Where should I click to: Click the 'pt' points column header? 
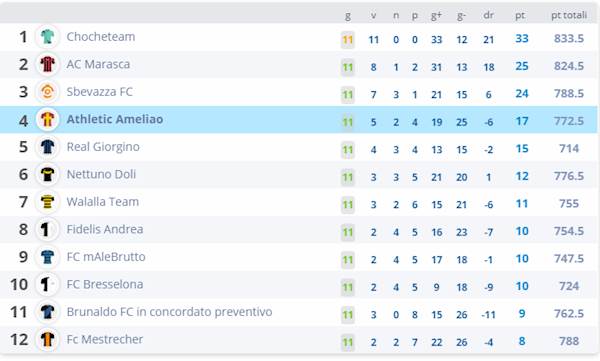(520, 16)
